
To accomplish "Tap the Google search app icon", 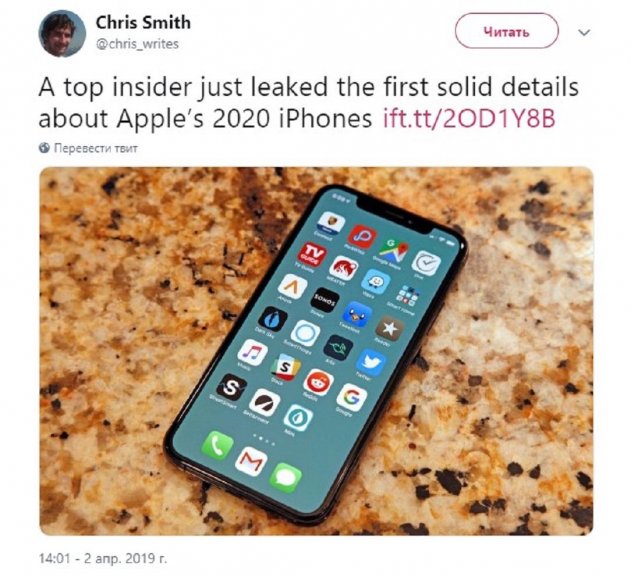I will pyautogui.click(x=352, y=397).
